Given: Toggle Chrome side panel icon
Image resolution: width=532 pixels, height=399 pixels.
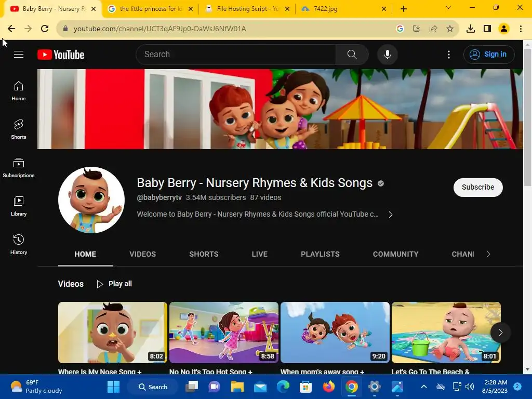Looking at the screenshot, I should (x=487, y=29).
